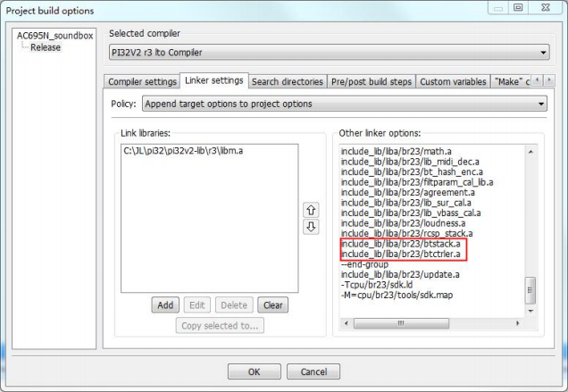Open the Selected compiler dropdown

(329, 53)
